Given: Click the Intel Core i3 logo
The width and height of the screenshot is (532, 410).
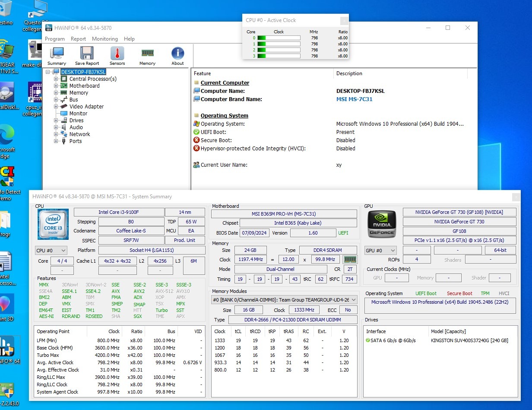Looking at the screenshot, I should tap(53, 224).
